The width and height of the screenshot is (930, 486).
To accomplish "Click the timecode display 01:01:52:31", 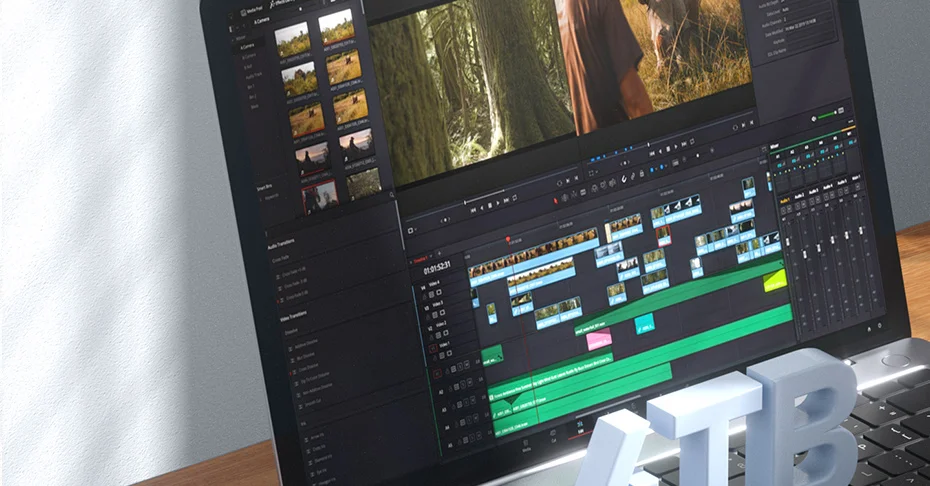I will point(436,268).
